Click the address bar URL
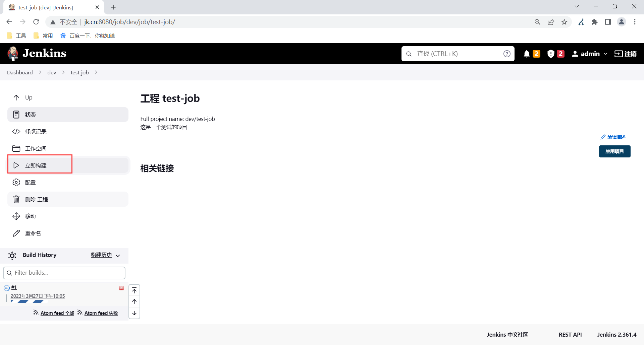 [x=129, y=22]
